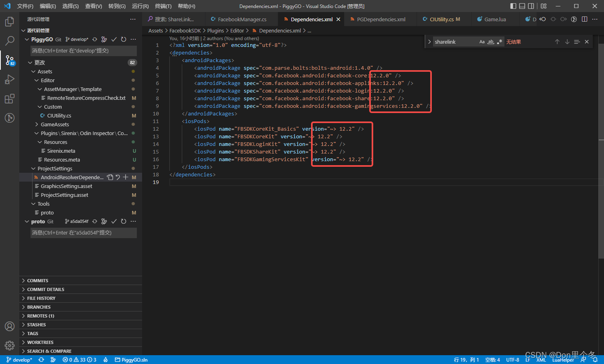Expand the GameAssets folder
This screenshot has width=604, height=364.
coord(36,124)
